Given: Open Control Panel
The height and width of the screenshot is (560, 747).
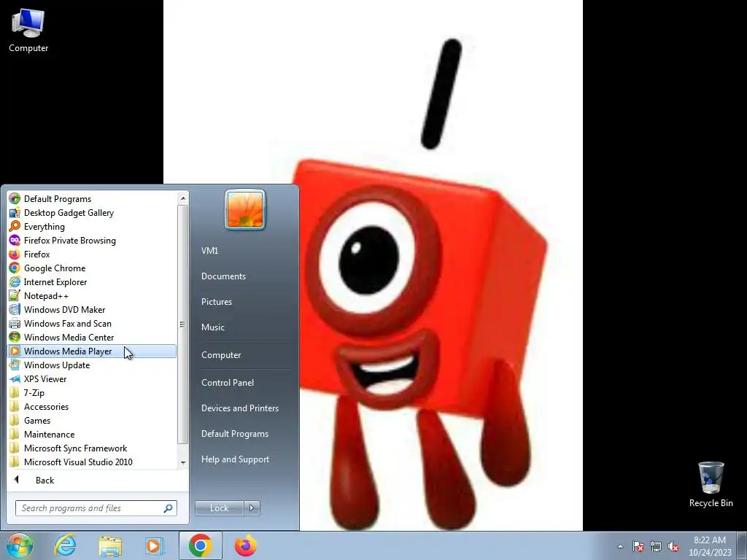Looking at the screenshot, I should click(x=244, y=382).
